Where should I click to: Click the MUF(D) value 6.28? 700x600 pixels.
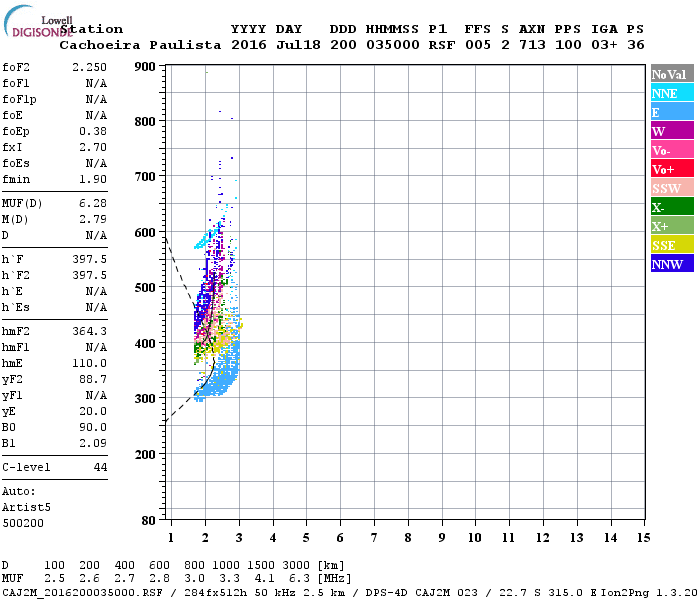coord(93,203)
